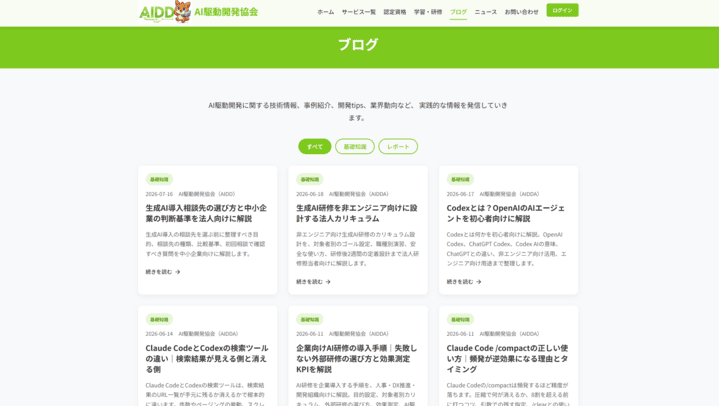719x406 pixels.
Task: Select the ブログ navigation item
Action: click(458, 12)
